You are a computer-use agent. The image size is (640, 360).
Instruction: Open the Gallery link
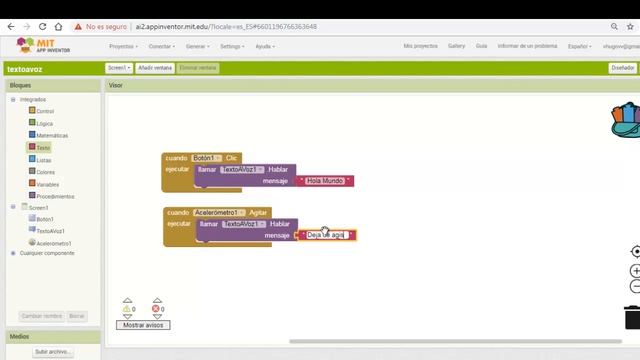456,46
